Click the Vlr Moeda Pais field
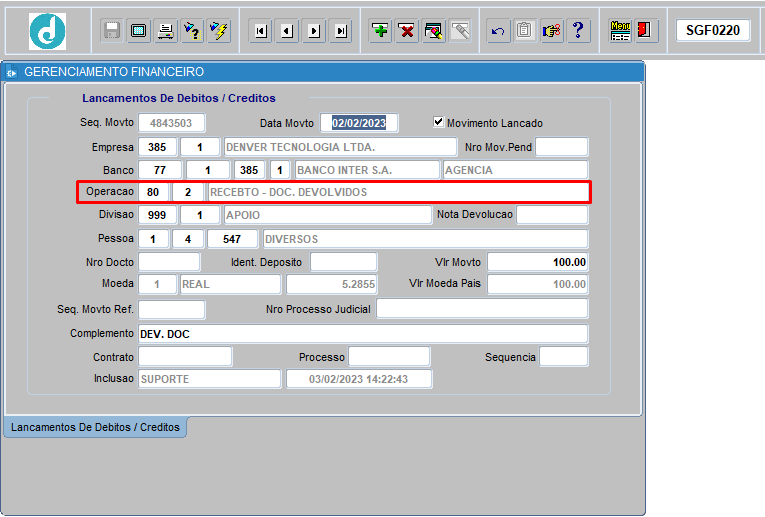This screenshot has height=517, width=765. (x=538, y=284)
